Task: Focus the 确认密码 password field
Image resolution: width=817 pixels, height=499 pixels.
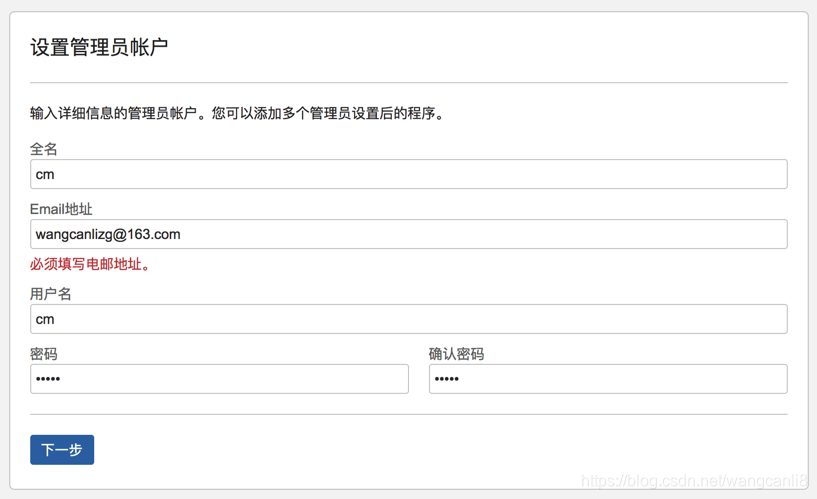Action: 608,379
